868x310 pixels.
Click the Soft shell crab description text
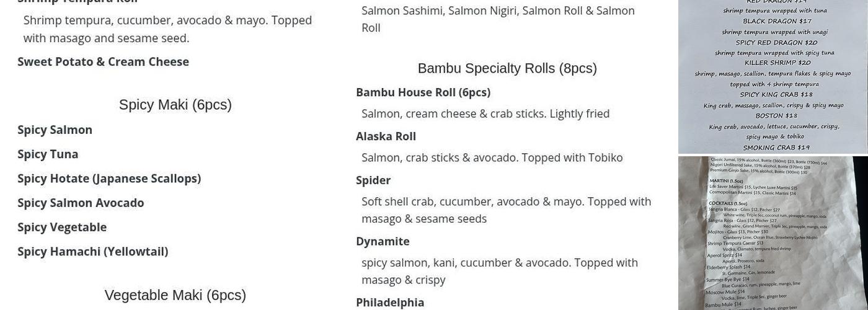pos(506,210)
